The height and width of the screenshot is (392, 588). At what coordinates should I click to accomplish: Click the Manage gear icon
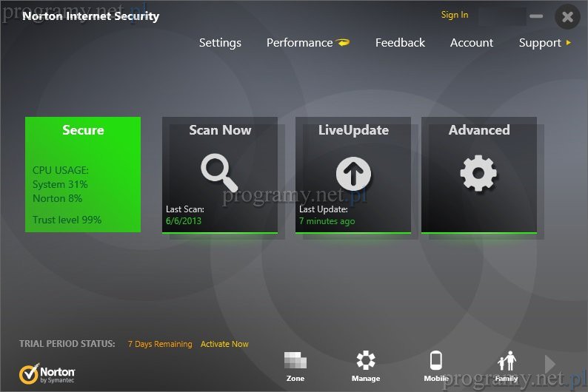[366, 362]
